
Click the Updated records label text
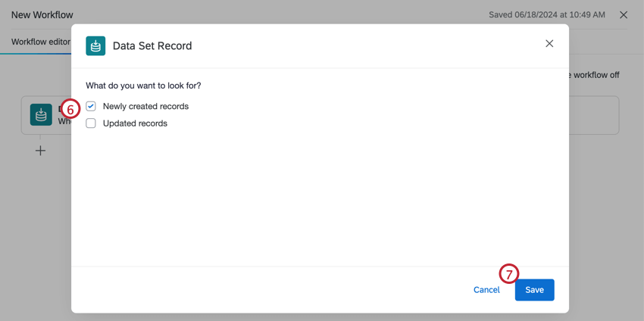point(135,123)
